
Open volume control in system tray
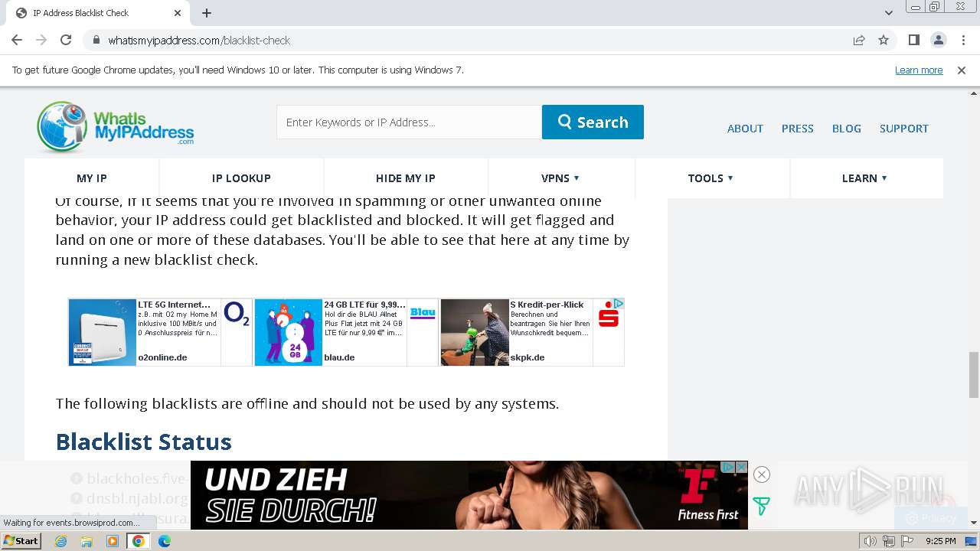coord(871,541)
